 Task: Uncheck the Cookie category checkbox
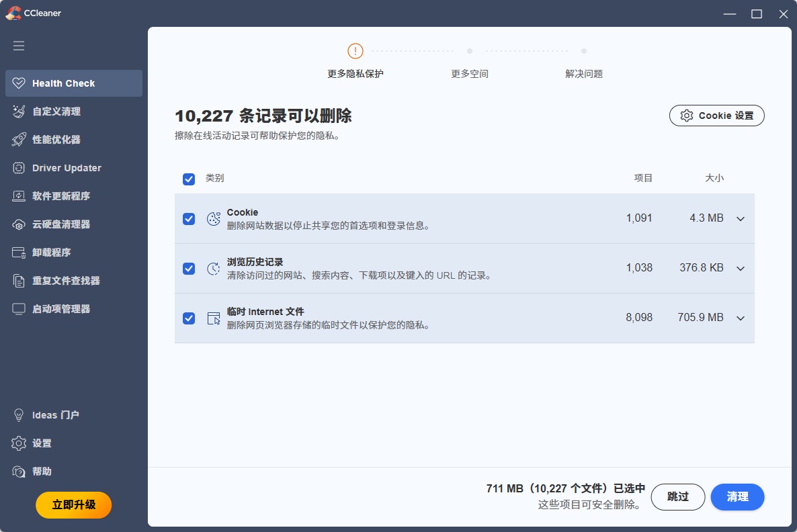188,218
